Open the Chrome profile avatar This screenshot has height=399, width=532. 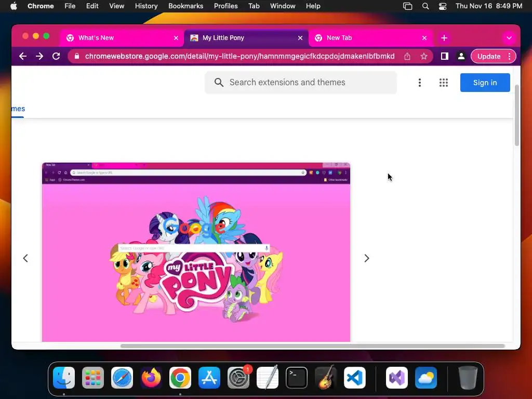tap(461, 56)
